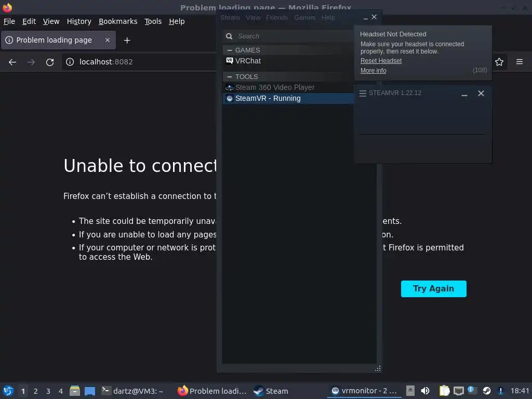Click the 18:41 clock in the taskbar

click(520, 391)
